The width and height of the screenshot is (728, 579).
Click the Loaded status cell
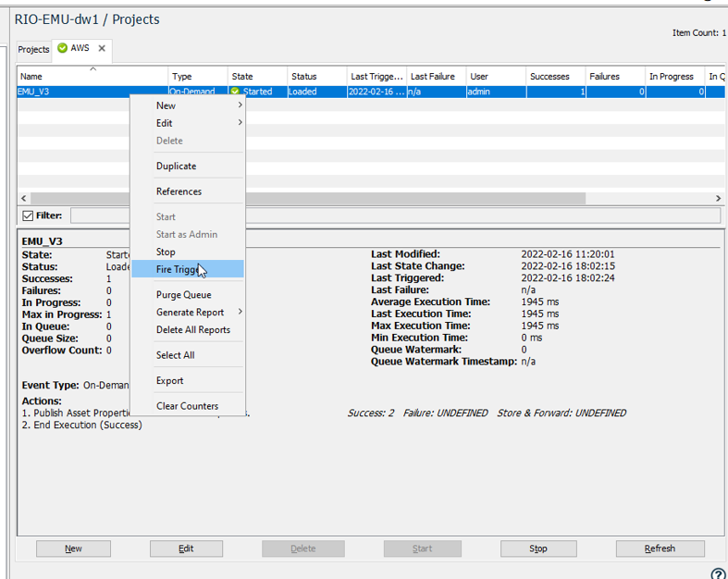point(317,92)
